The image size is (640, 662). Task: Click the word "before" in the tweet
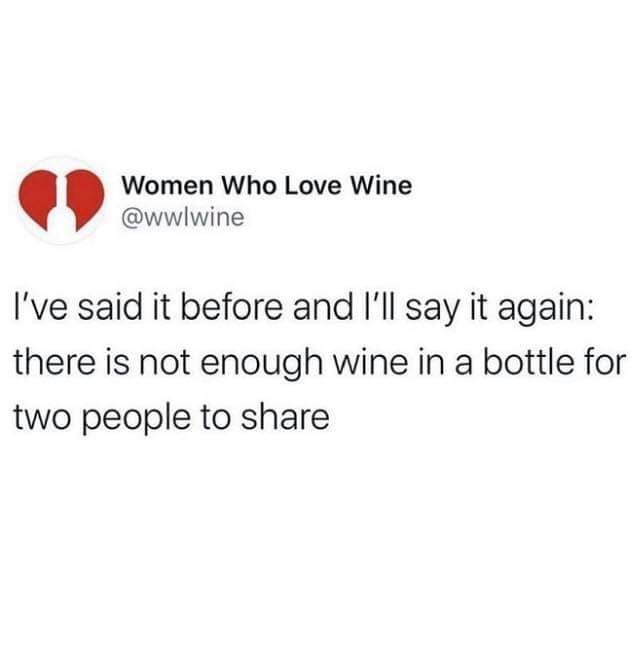click(x=232, y=307)
